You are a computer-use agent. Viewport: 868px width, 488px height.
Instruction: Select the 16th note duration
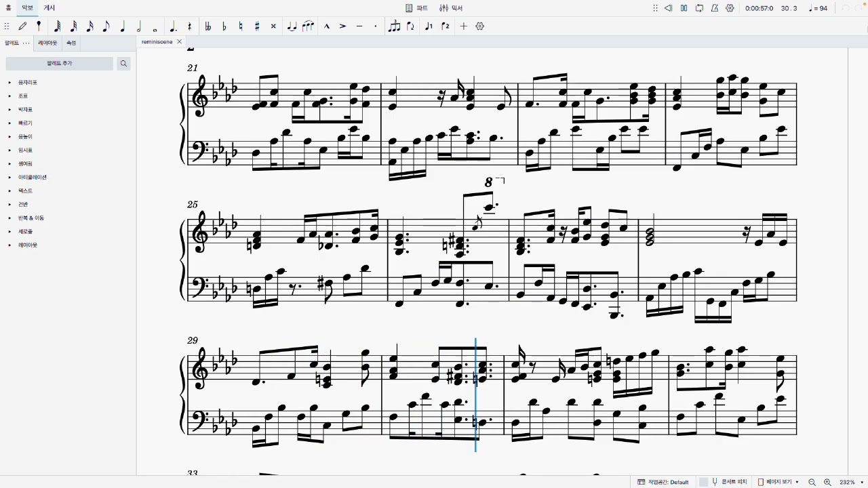90,26
